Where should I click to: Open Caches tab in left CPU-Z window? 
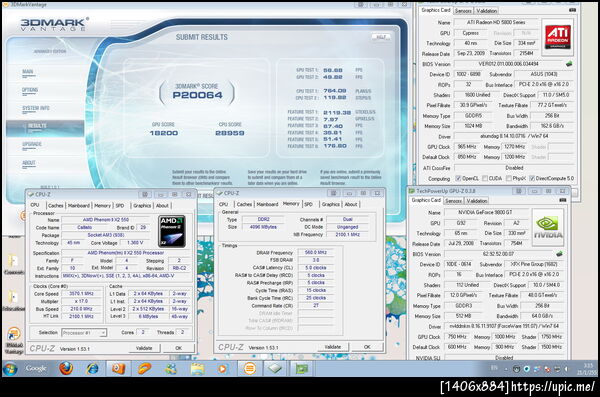[55, 206]
